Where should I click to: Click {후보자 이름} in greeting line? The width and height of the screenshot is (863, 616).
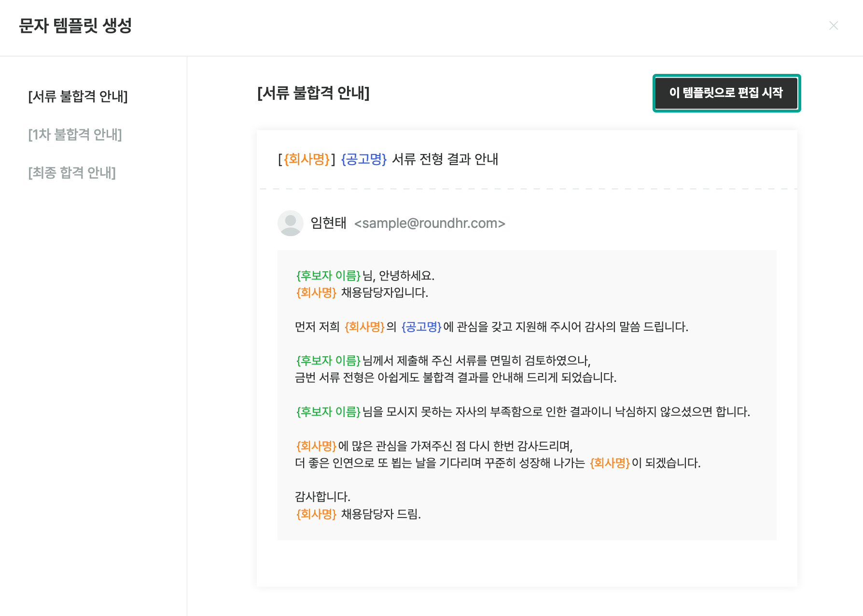(x=328, y=276)
